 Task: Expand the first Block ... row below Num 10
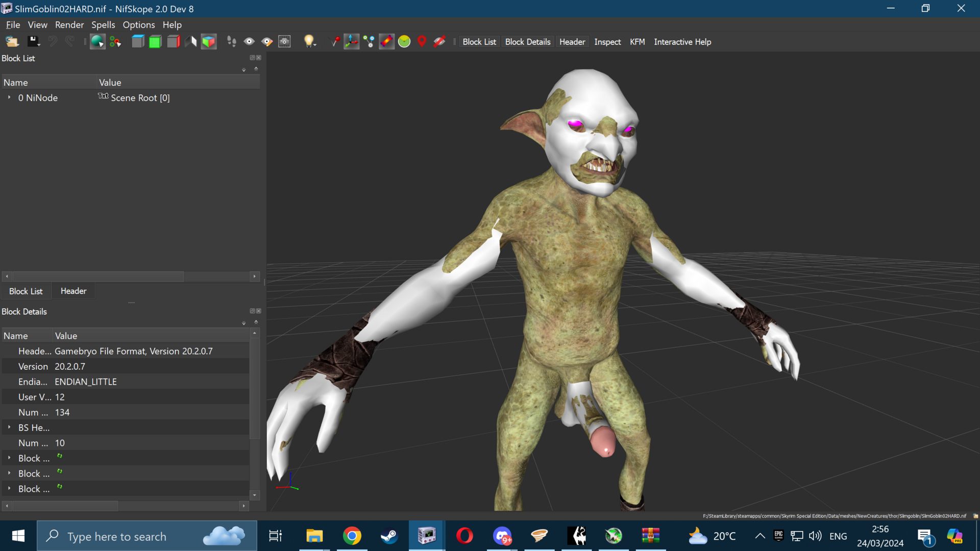tap(9, 458)
